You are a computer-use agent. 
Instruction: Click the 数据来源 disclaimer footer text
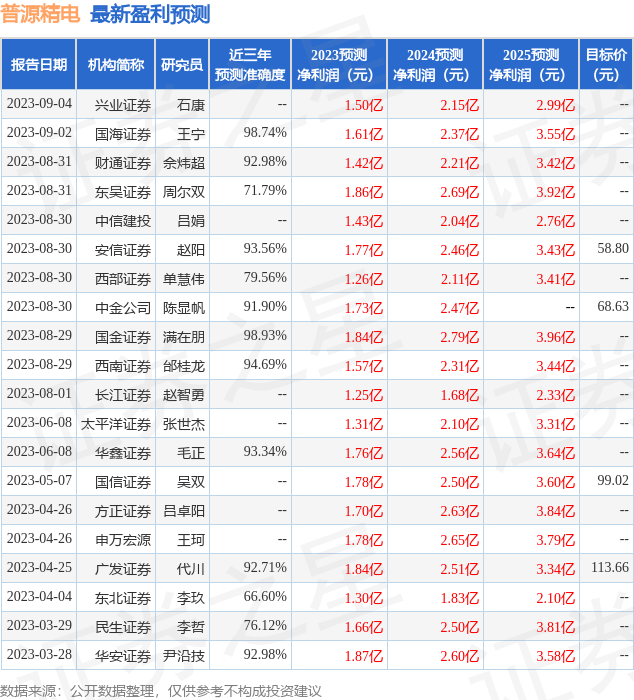click(x=161, y=691)
